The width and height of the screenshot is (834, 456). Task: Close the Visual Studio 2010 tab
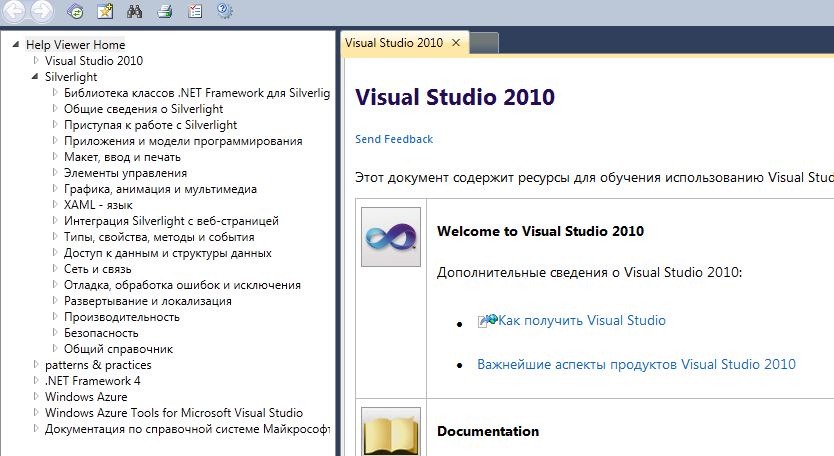[456, 43]
